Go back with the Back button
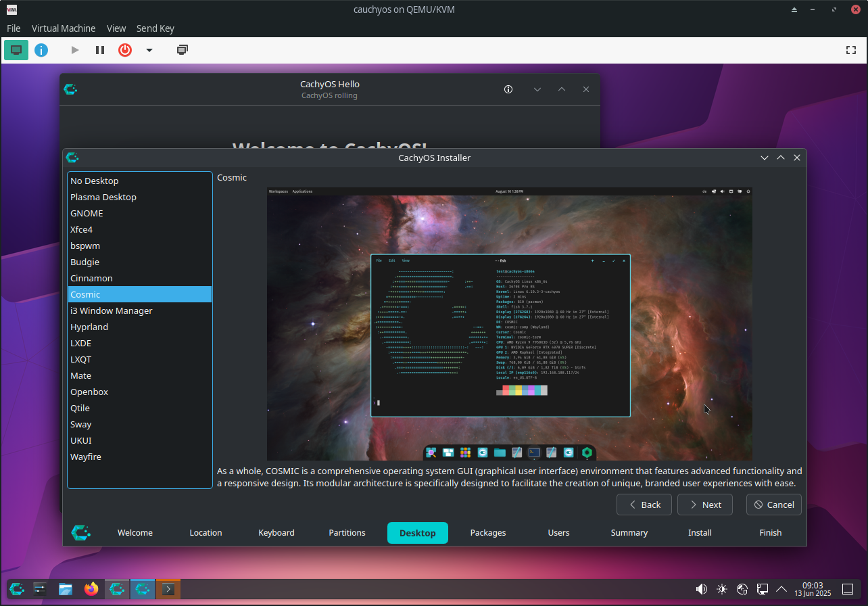 (x=644, y=505)
